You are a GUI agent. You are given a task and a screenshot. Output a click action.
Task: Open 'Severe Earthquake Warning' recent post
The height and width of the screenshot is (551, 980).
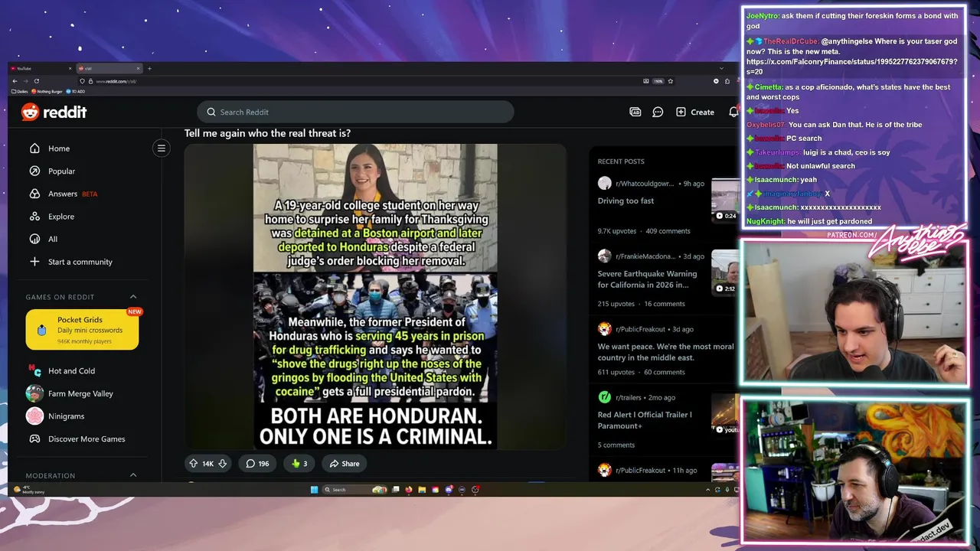[648, 279]
